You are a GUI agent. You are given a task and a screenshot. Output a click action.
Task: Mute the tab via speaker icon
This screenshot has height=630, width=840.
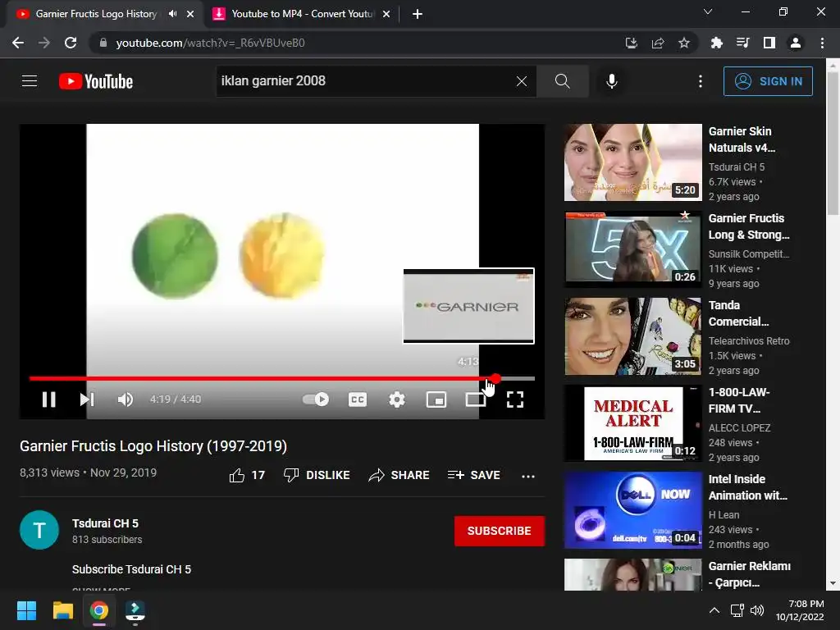(172, 14)
